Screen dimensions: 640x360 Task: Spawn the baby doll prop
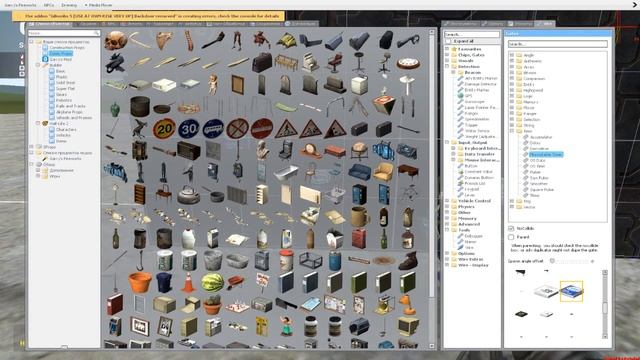[x=213, y=84]
